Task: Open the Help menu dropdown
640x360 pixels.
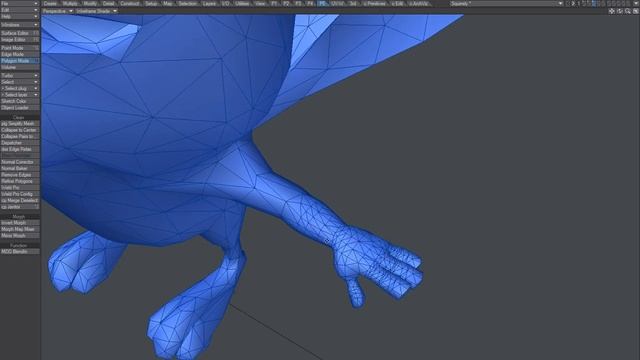Action: click(x=20, y=16)
